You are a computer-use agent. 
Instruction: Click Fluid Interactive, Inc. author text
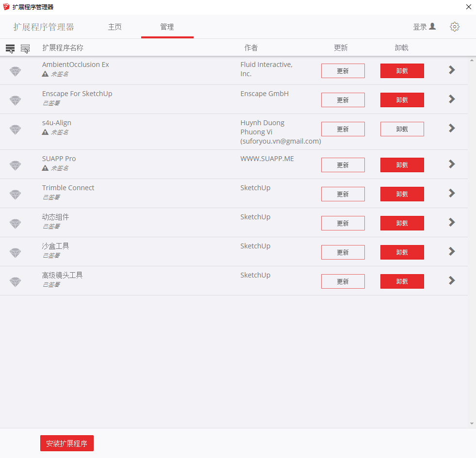coord(266,69)
